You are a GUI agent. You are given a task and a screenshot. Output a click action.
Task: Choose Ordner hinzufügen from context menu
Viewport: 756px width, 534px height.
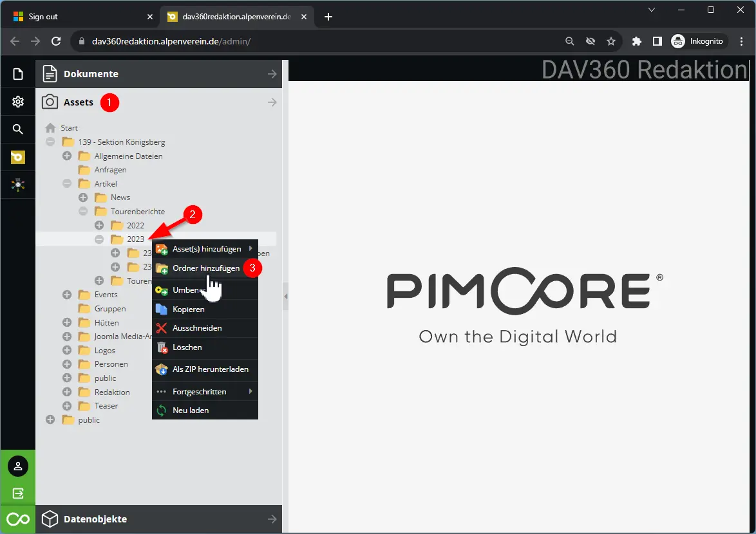point(205,268)
